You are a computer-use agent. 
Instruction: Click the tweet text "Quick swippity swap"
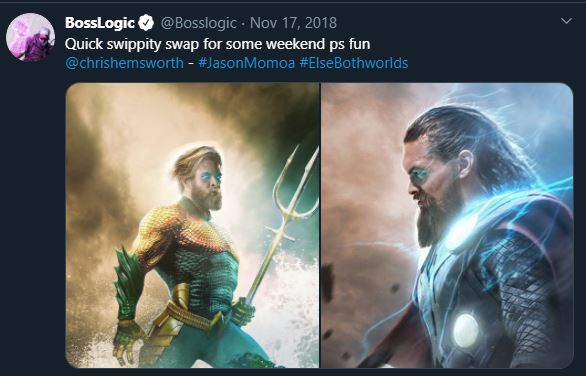tap(132, 44)
